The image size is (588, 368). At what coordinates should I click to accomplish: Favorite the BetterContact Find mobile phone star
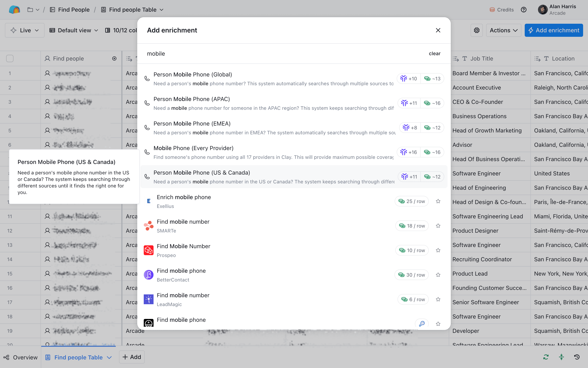tap(438, 275)
